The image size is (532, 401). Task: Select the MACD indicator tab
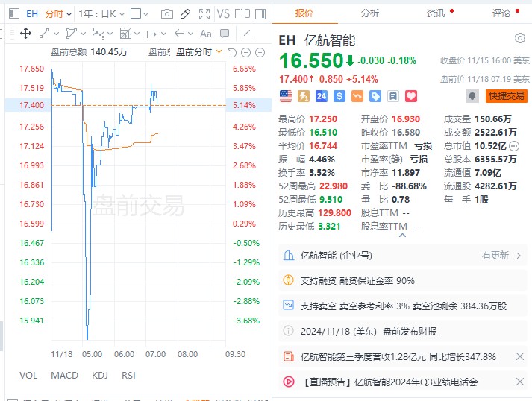click(64, 375)
